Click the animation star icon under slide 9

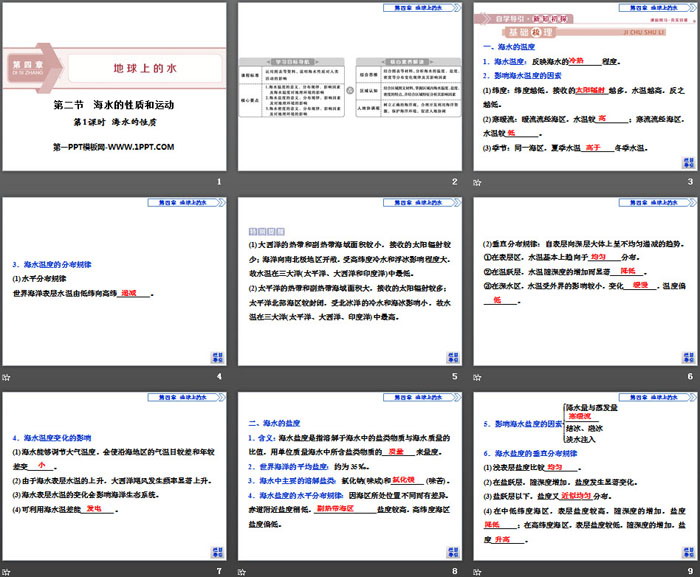[x=475, y=571]
